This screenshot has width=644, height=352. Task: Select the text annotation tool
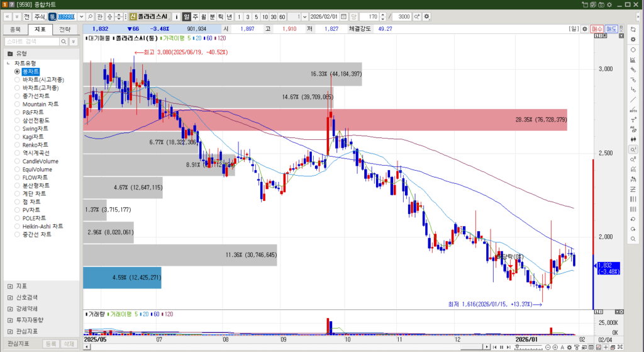[633, 120]
